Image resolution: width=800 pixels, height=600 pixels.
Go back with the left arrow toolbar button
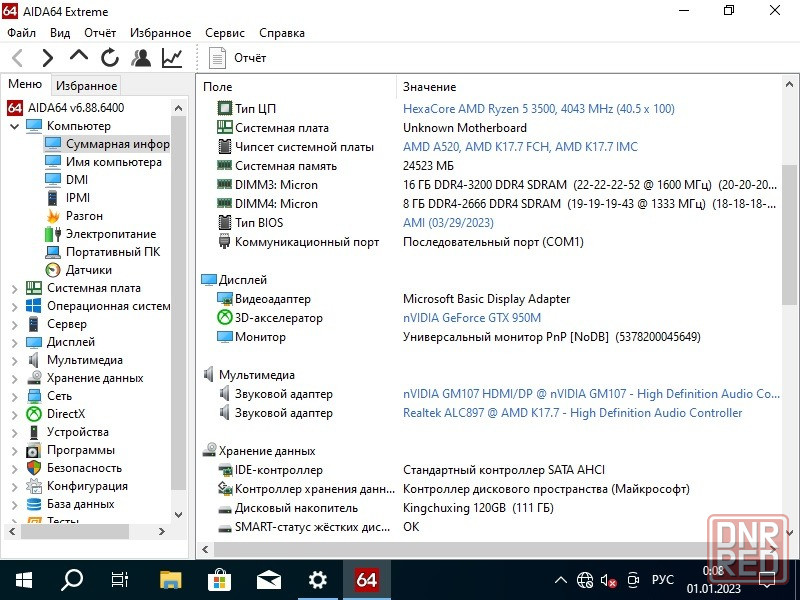18,58
